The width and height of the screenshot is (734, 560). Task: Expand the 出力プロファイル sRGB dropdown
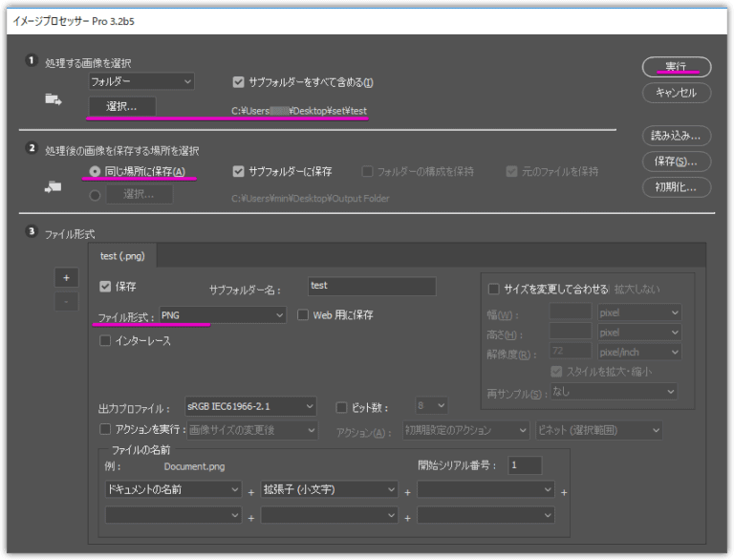point(249,407)
